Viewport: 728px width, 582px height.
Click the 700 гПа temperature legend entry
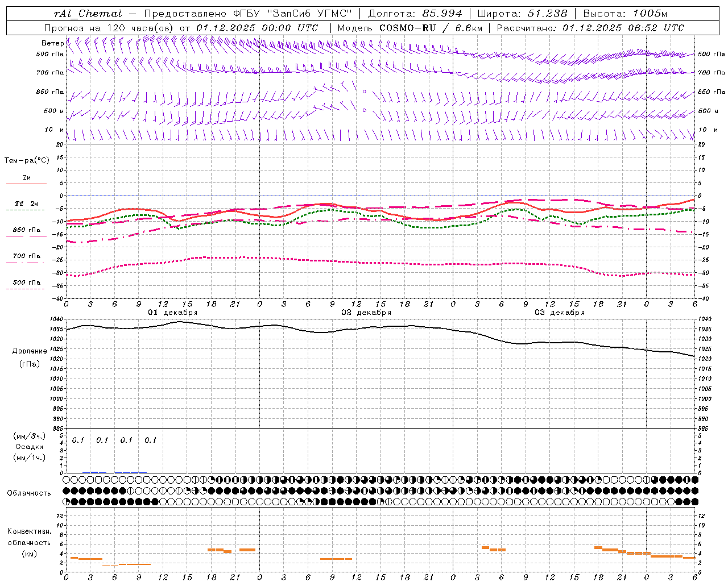click(27, 256)
